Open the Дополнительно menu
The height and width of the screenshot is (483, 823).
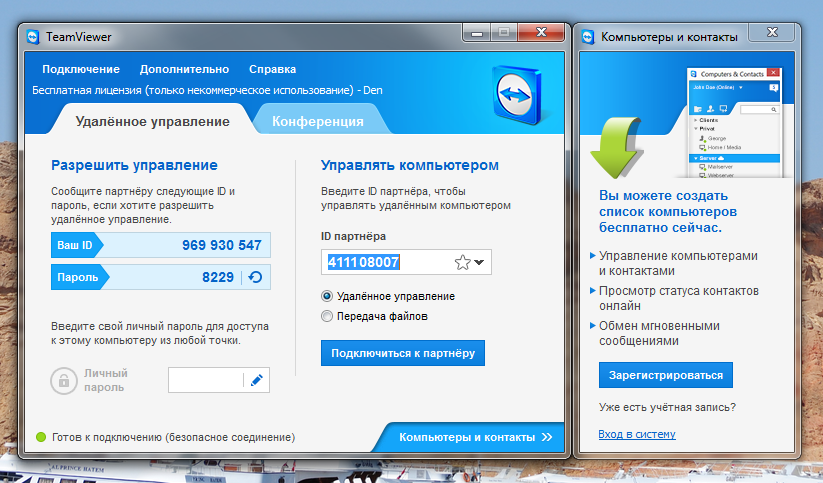[x=184, y=69]
